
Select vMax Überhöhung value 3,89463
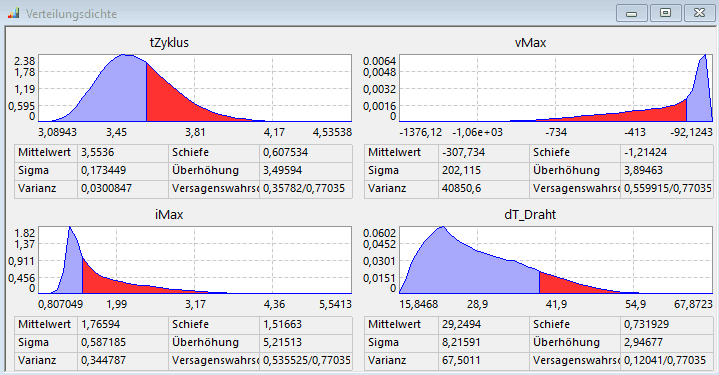click(643, 171)
